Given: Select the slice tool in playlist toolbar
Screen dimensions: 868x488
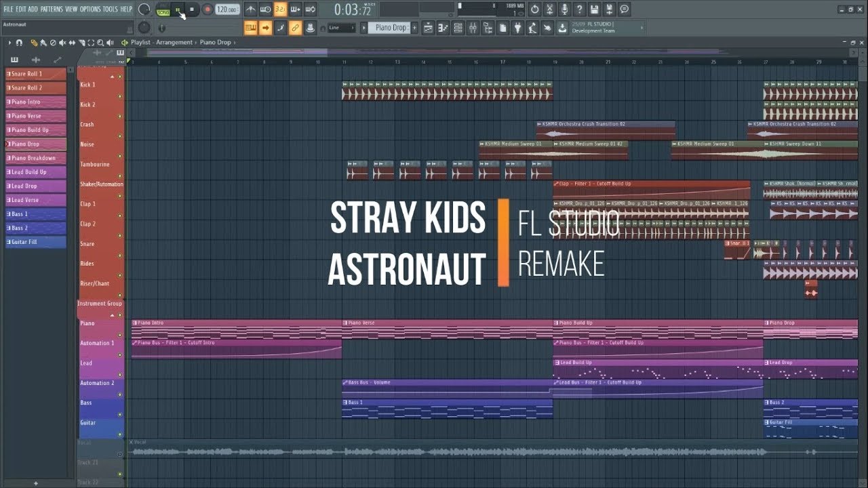Looking at the screenshot, I should [x=81, y=42].
